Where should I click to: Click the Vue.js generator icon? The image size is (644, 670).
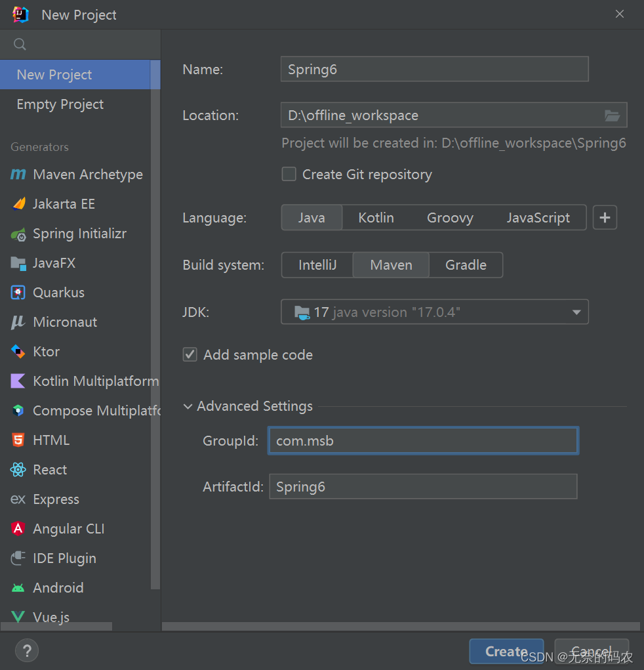(18, 617)
